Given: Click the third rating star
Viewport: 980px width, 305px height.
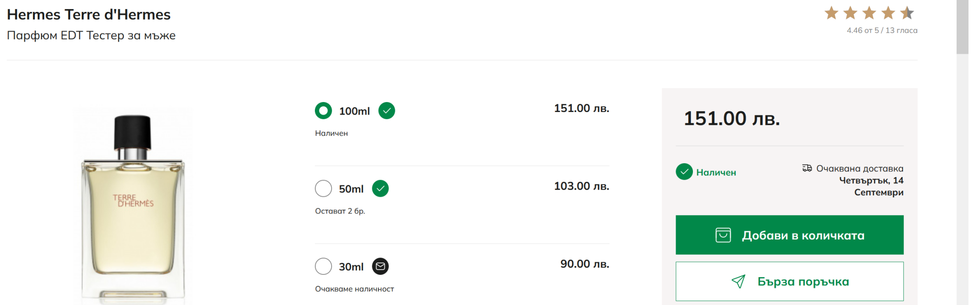Looking at the screenshot, I should (x=869, y=13).
